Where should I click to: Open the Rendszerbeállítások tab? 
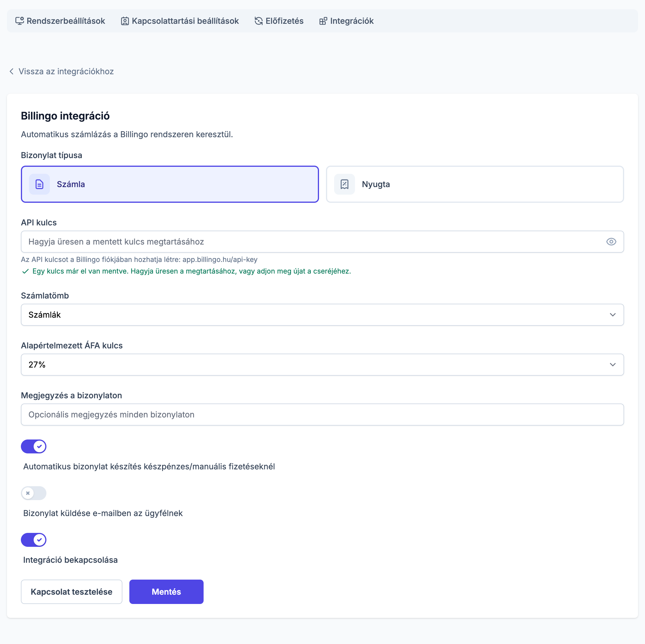coord(60,21)
